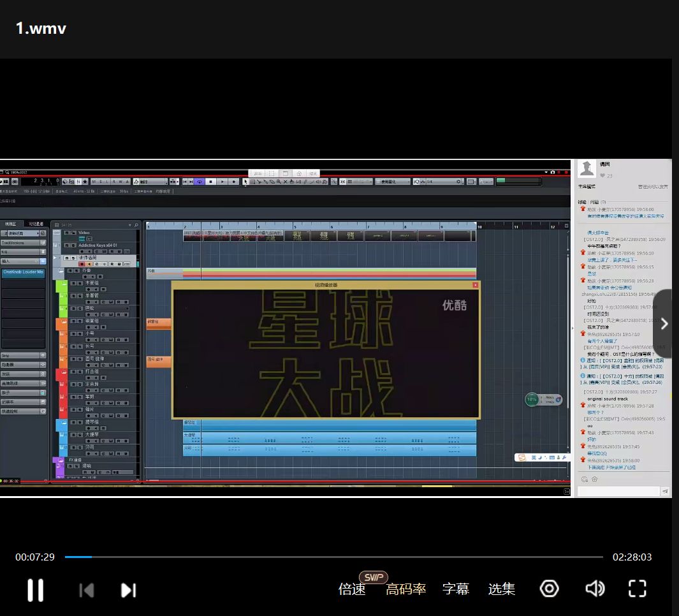Viewport: 679px width, 616px height.
Task: Pause the video playback
Action: [x=36, y=590]
